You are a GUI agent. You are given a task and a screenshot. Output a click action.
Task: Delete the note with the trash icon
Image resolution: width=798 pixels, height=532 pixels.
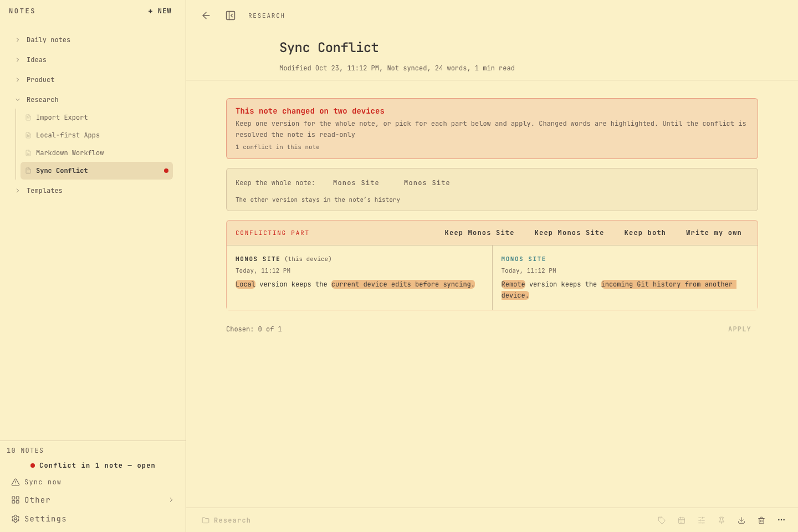pyautogui.click(x=761, y=520)
